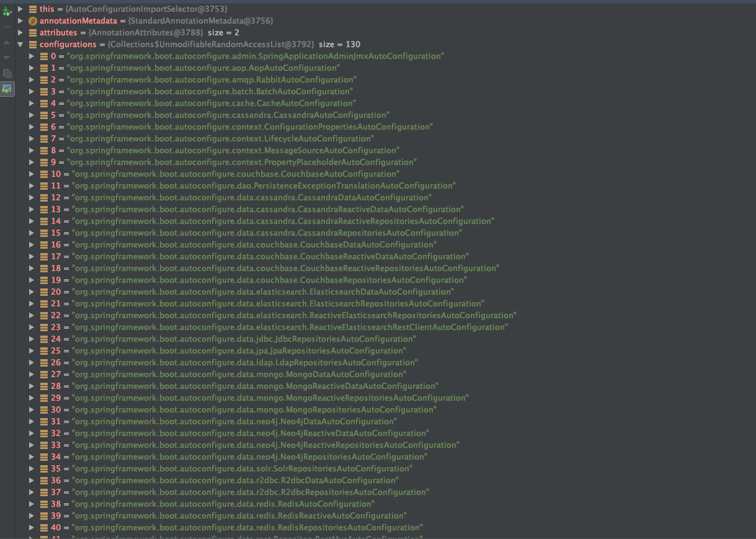Select the R2dbcRepositoriesAutoConfiguration string at index 37
The width and height of the screenshot is (756, 539).
[x=251, y=492]
